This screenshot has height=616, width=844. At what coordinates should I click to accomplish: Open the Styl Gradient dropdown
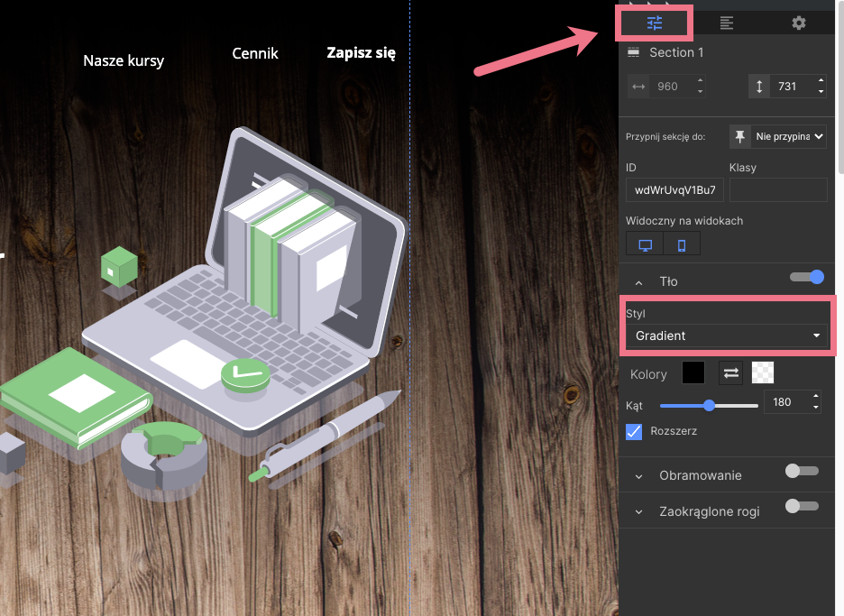tap(726, 336)
